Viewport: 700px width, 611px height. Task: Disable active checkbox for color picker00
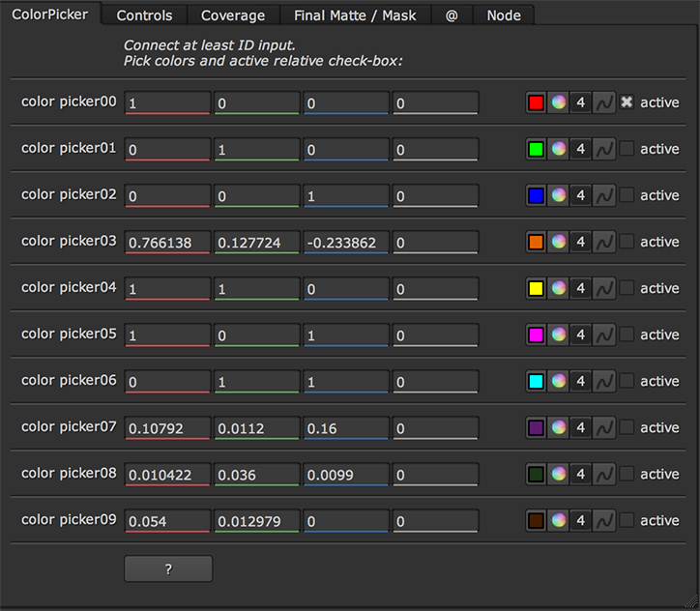(x=627, y=102)
